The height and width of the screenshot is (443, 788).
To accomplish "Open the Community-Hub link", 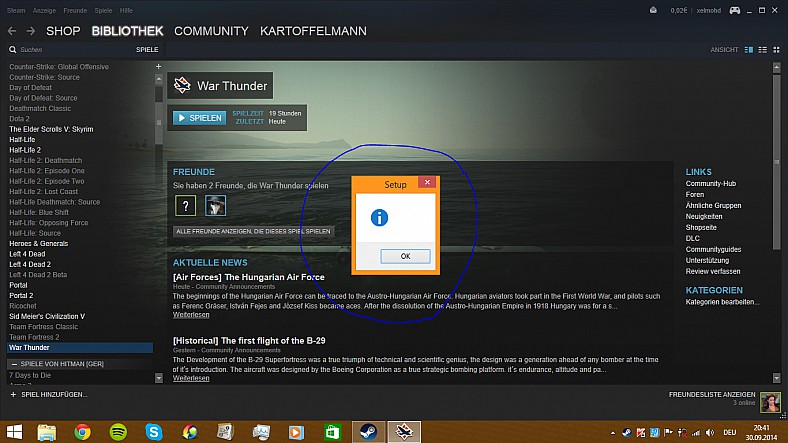I will pyautogui.click(x=711, y=184).
